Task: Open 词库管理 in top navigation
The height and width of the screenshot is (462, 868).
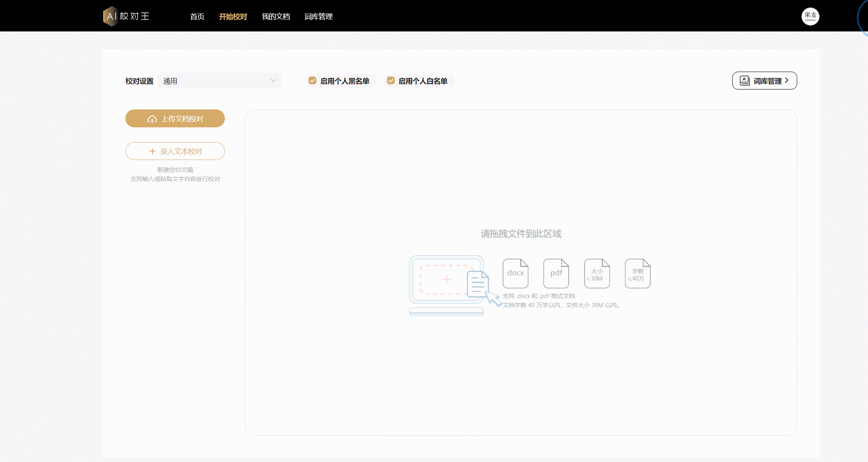Action: (318, 17)
